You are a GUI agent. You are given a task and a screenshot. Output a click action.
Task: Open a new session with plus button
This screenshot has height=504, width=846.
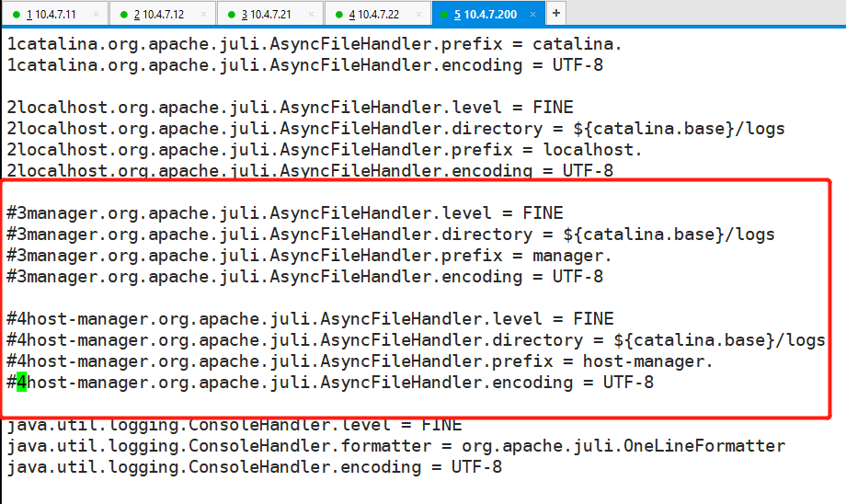[557, 14]
